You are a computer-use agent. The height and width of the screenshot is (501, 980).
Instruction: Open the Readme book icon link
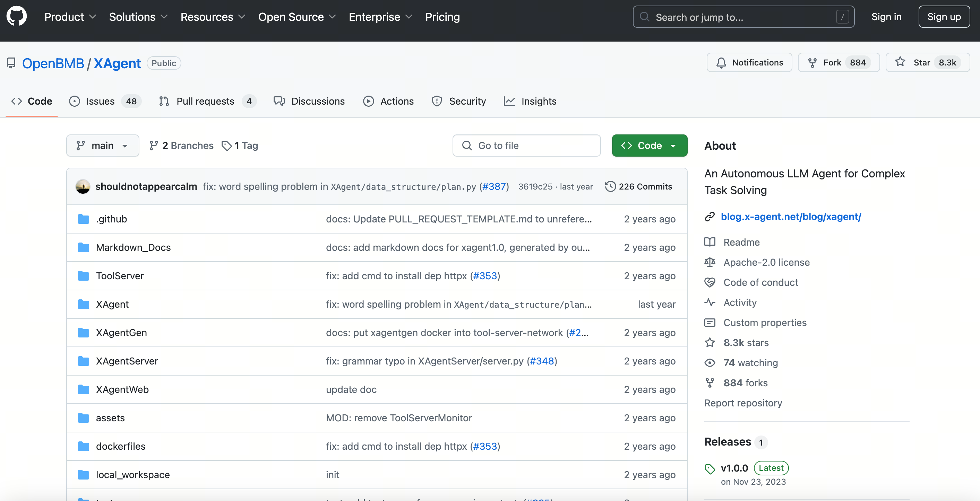tap(710, 242)
